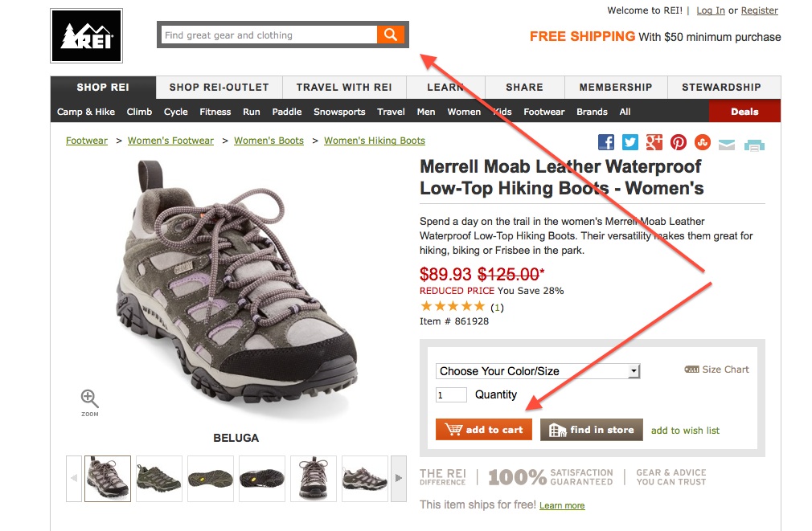Share the product on Facebook
Viewport: 812px width, 531px height.
[606, 142]
